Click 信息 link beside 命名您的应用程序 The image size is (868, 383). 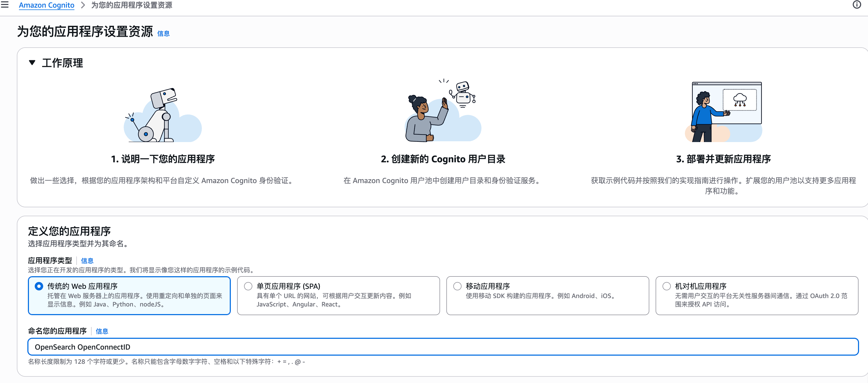(x=102, y=331)
